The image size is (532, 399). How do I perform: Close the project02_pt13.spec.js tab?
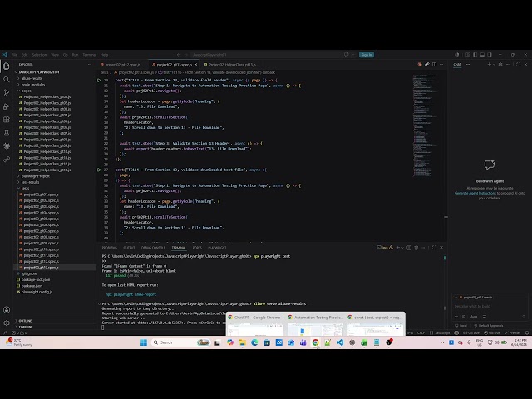(196, 65)
